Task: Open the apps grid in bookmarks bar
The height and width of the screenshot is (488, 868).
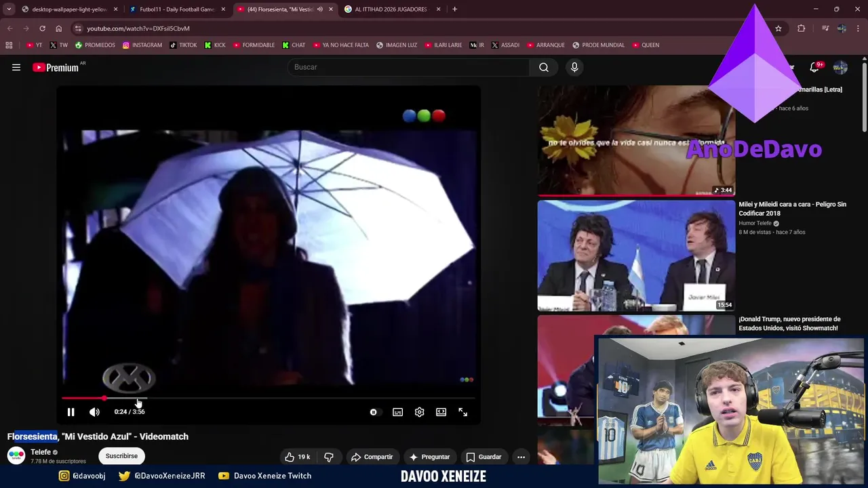Action: click(9, 45)
